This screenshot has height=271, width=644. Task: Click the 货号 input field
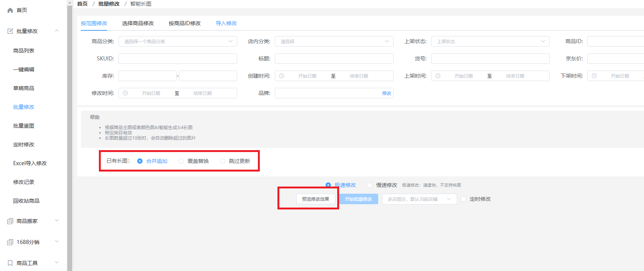(x=490, y=59)
